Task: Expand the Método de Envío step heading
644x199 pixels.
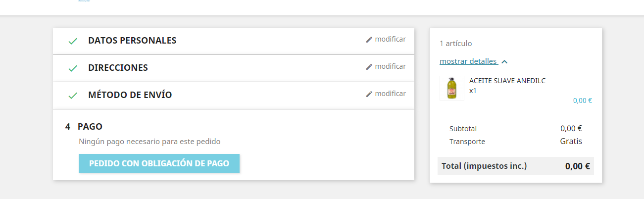Action: [130, 95]
